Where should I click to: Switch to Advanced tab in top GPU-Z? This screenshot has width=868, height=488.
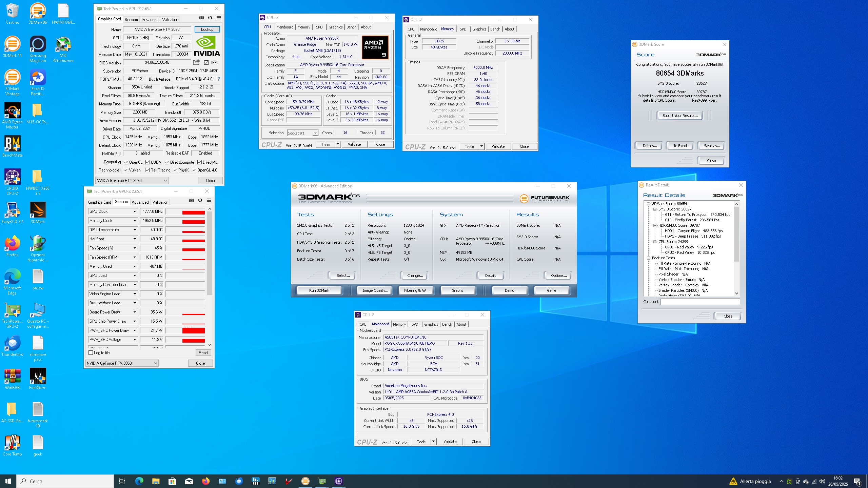click(150, 20)
